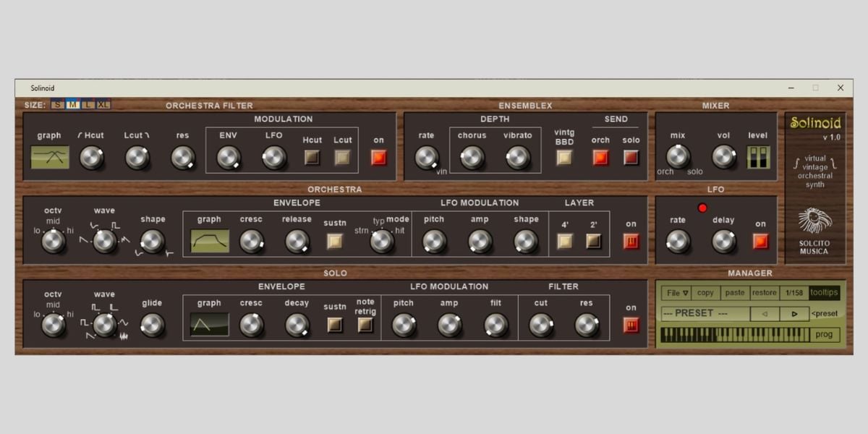This screenshot has height=434, width=868.
Task: Click the LFO rate knob
Action: (x=678, y=241)
